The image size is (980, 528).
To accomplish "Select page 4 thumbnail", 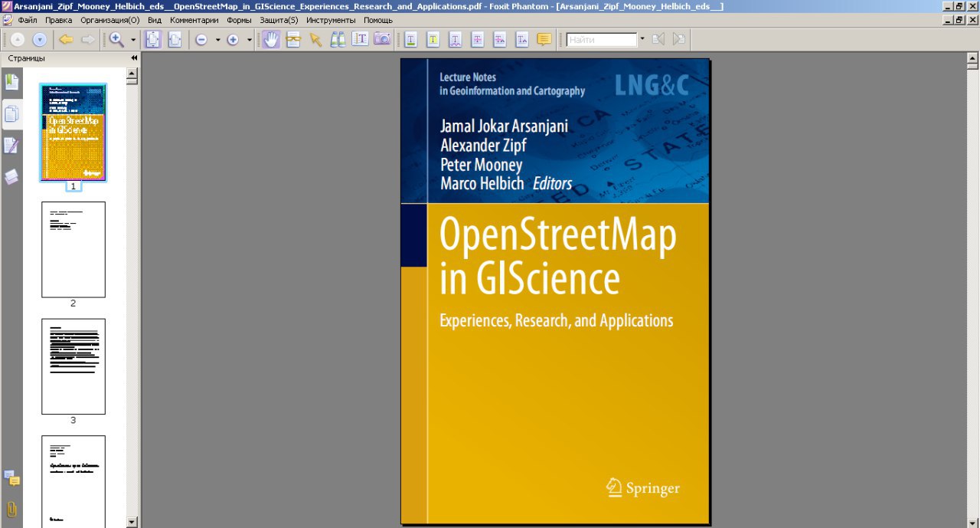I will pyautogui.click(x=73, y=481).
